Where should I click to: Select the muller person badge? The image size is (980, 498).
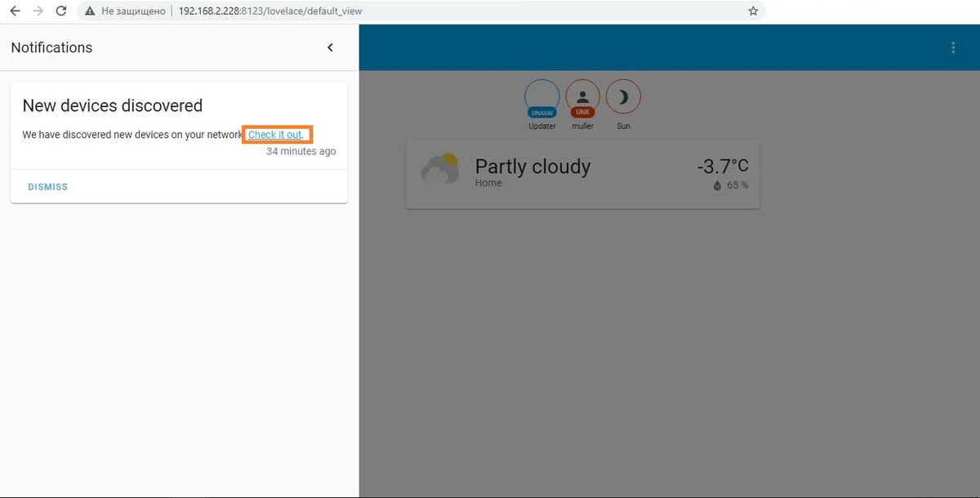pos(583,104)
